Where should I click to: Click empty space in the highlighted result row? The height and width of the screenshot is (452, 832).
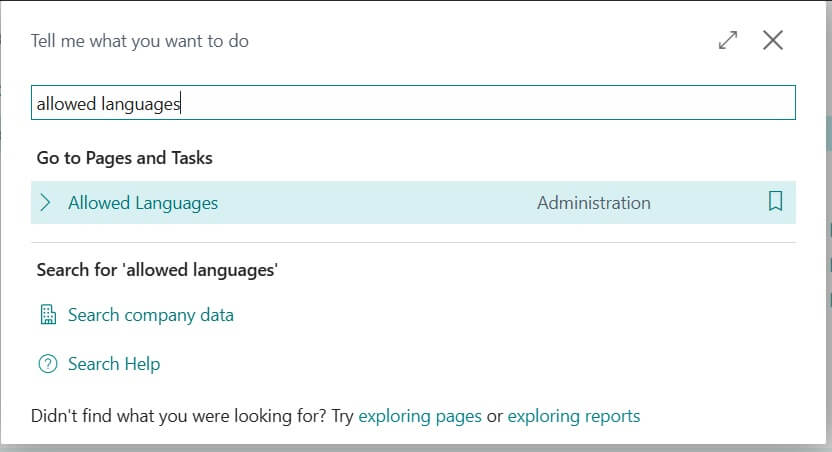(380, 203)
